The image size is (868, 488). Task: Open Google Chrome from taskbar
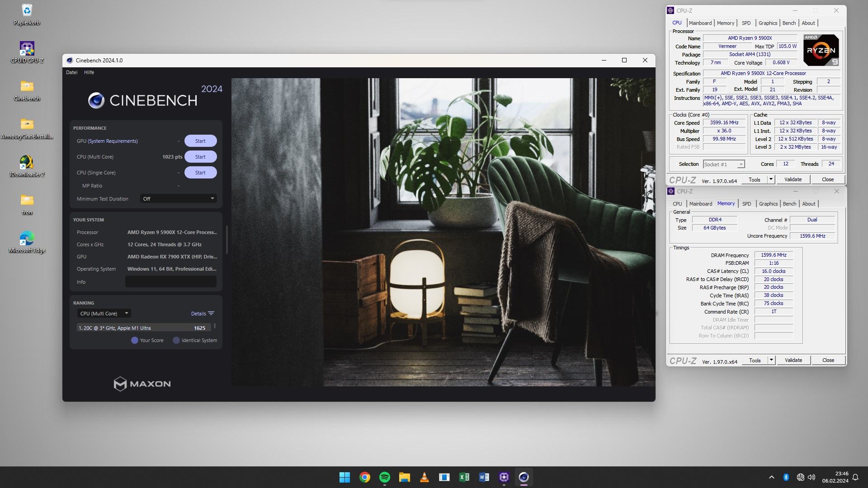(x=364, y=477)
